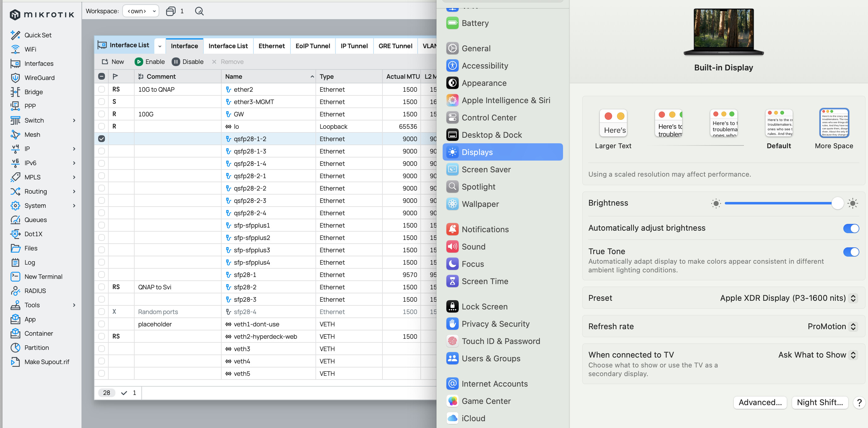Check the lo loopback row checkbox
Image resolution: width=868 pixels, height=428 pixels.
click(102, 126)
